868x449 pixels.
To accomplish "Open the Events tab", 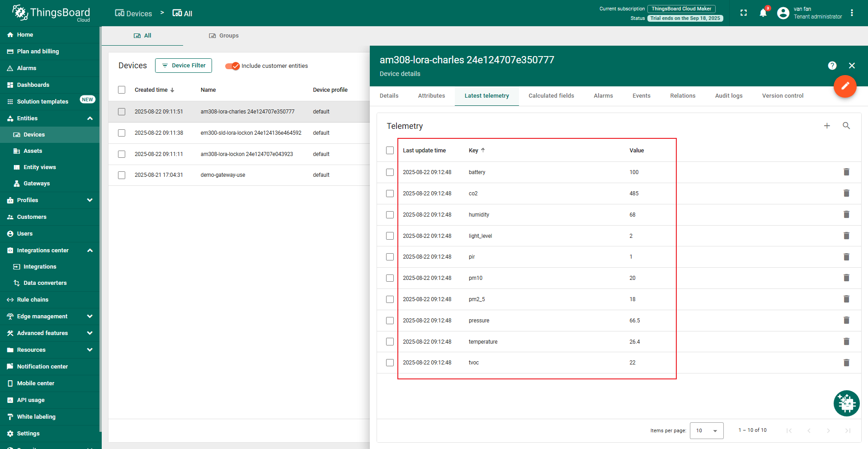I will (641, 96).
